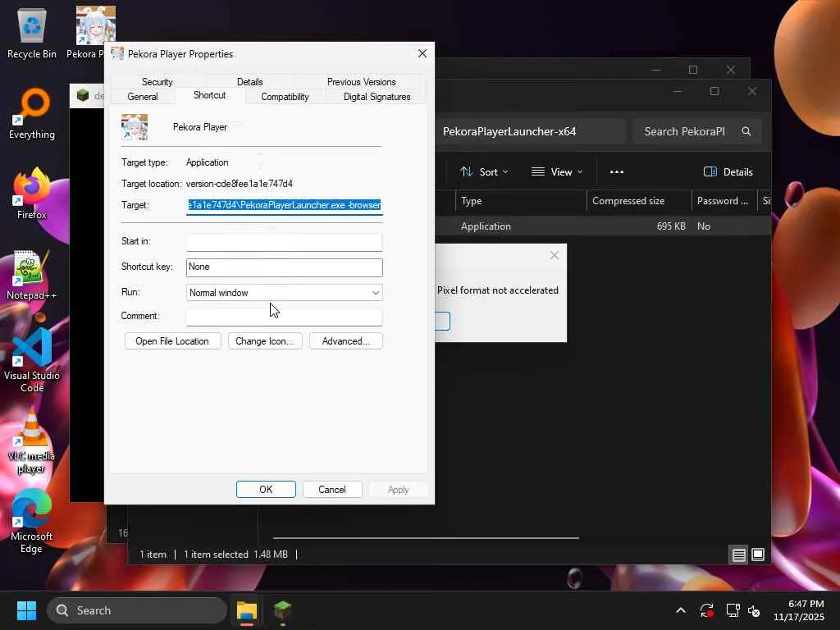Click the Pekora Player icon in Properties dialog
Screen dimensions: 840x630
click(135, 127)
